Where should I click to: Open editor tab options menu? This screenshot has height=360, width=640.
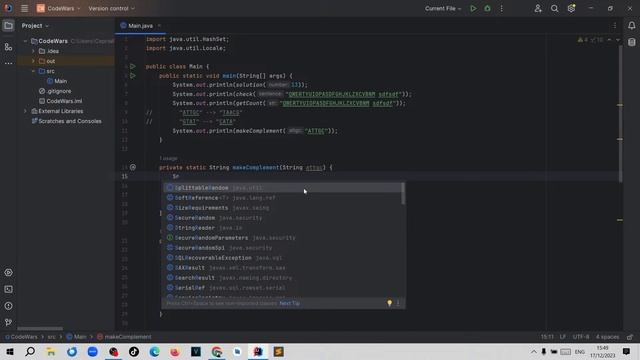(x=615, y=26)
